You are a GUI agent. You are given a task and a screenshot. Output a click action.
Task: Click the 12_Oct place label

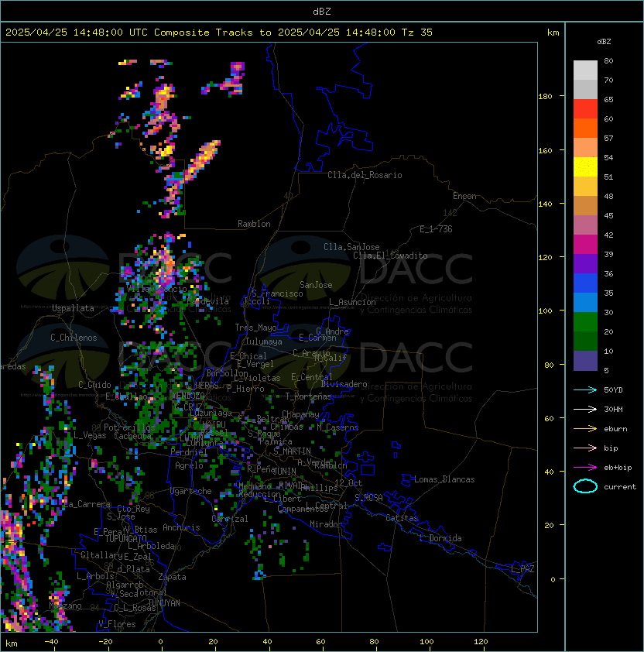[x=348, y=483]
